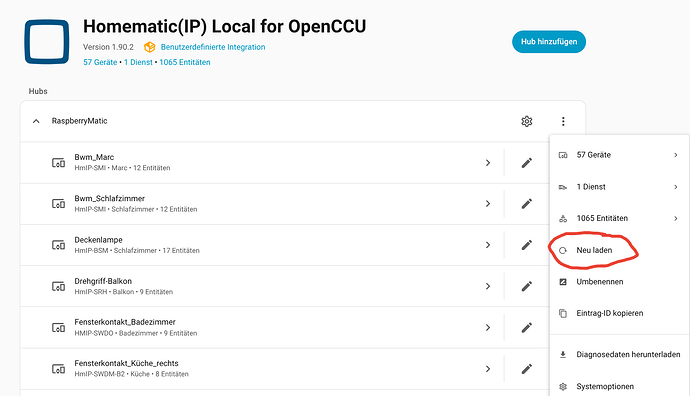The width and height of the screenshot is (690, 396).
Task: Click device icon beside Fensterkontakt_Küche_rechts
Action: [59, 369]
